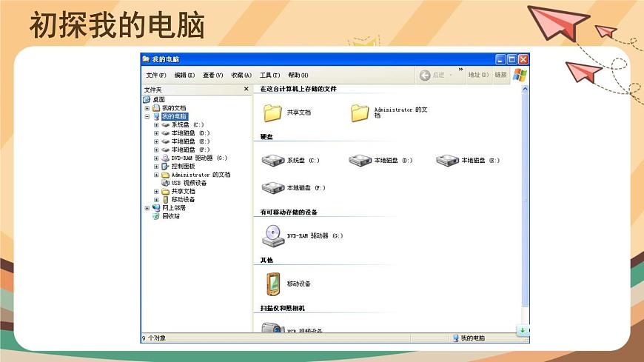
Task: Click the 扫描仪和照相机 group heading
Action: tap(283, 308)
